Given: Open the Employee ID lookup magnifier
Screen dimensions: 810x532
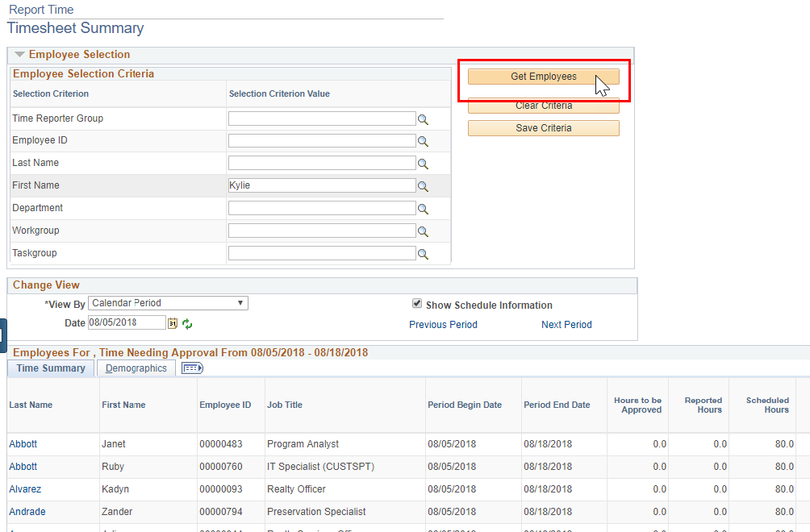Looking at the screenshot, I should pyautogui.click(x=422, y=140).
